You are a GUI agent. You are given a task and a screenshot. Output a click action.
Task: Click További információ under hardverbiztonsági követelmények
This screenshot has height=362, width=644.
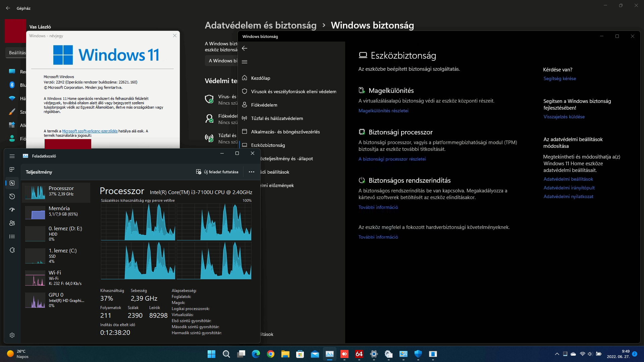click(x=378, y=237)
